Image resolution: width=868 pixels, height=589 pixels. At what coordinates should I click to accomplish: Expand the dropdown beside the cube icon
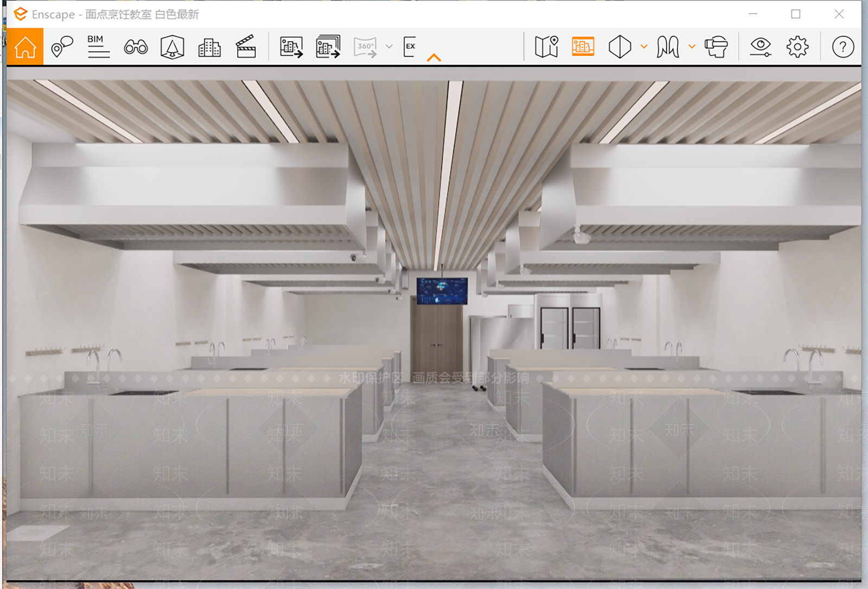point(644,47)
